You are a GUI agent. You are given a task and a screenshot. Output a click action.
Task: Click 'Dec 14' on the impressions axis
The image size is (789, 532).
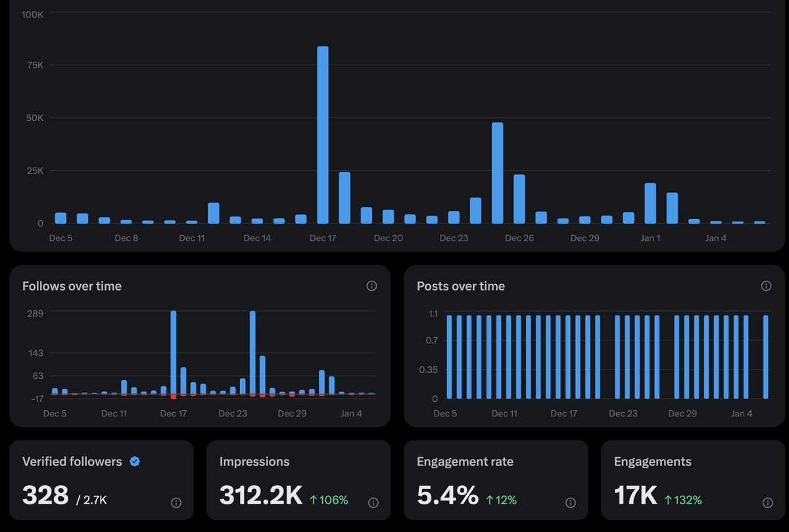point(257,238)
